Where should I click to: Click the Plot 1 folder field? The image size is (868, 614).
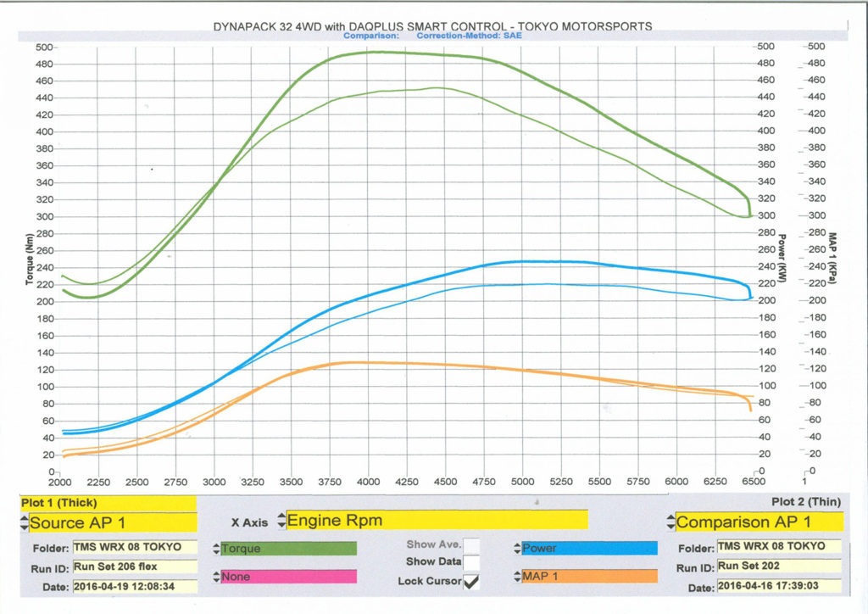134,547
